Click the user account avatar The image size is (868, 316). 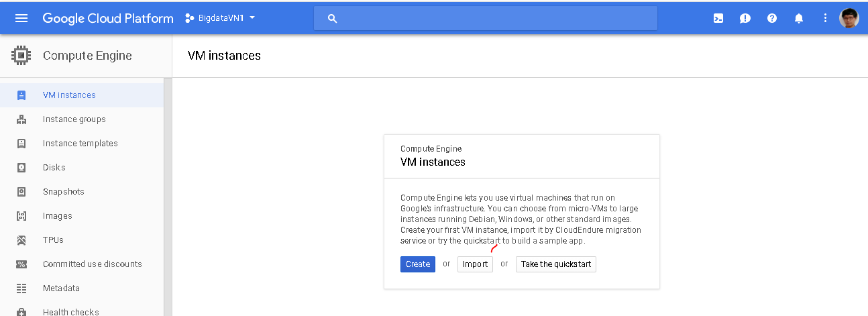849,18
